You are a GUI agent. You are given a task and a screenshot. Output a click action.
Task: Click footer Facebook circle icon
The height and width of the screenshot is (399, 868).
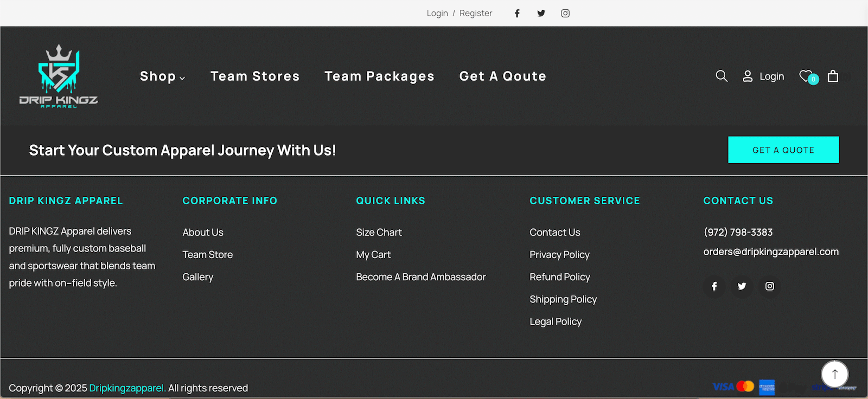714,286
